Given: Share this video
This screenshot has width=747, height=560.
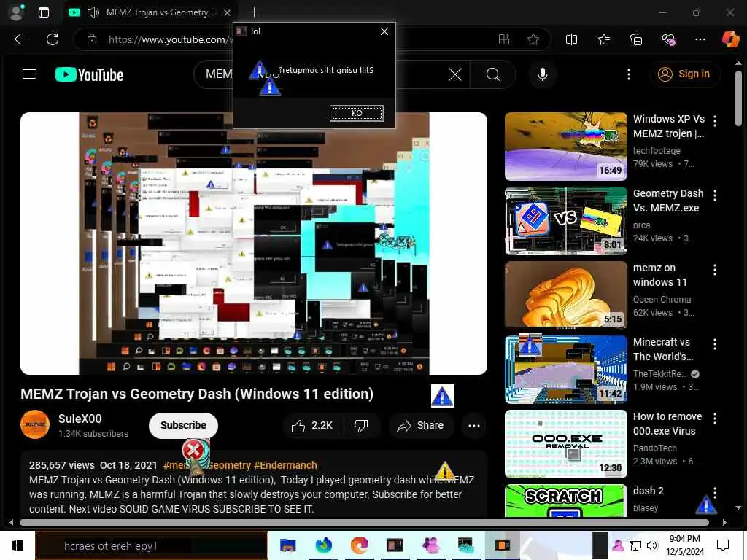Looking at the screenshot, I should (x=421, y=425).
